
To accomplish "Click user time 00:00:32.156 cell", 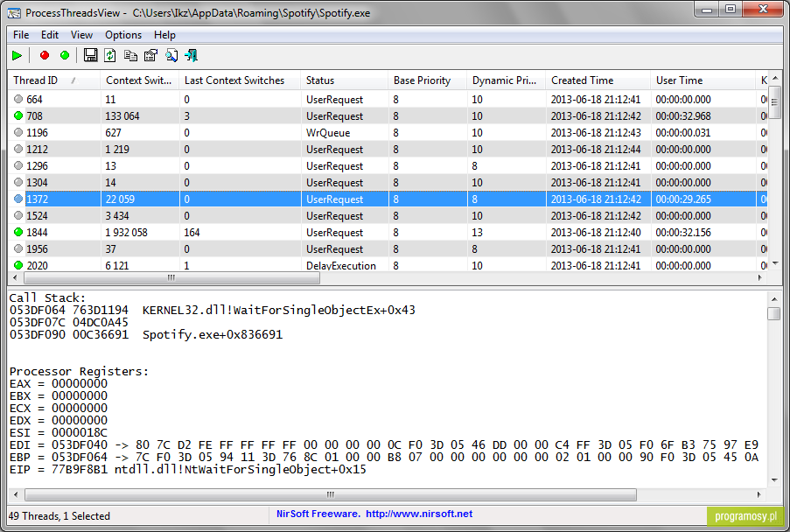I will pos(683,232).
